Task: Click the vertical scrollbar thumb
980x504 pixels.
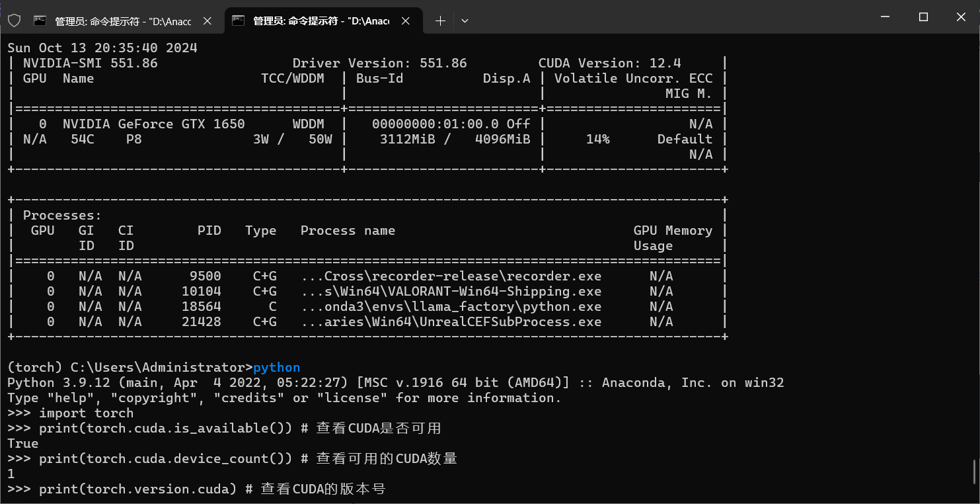Action: (x=975, y=472)
